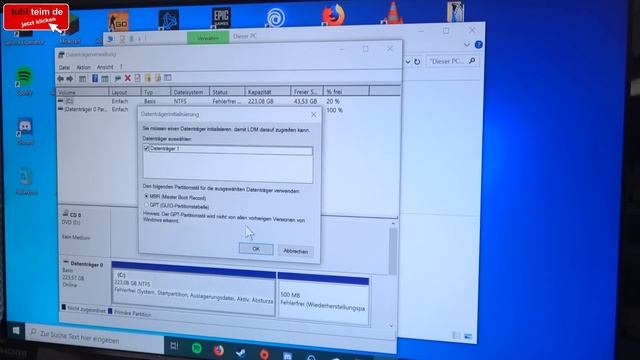Open the CS:GO desktop shortcut

point(118,21)
